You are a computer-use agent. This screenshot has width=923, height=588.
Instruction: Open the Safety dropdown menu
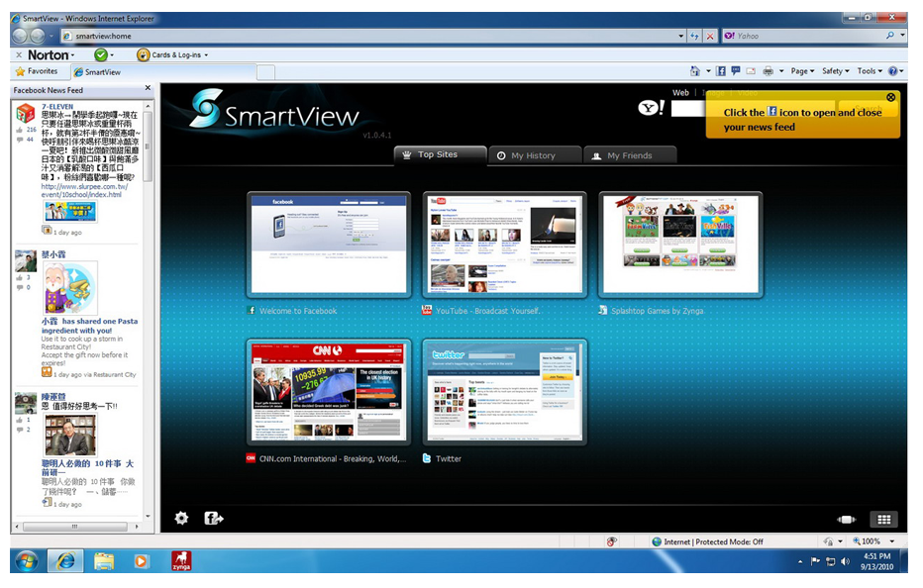pyautogui.click(x=835, y=71)
